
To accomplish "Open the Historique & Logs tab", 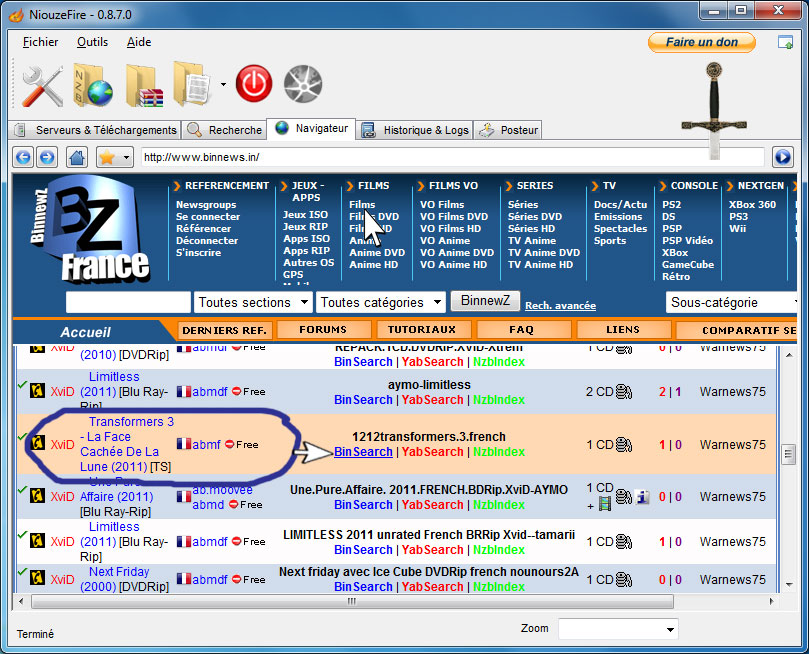I will pyautogui.click(x=415, y=130).
